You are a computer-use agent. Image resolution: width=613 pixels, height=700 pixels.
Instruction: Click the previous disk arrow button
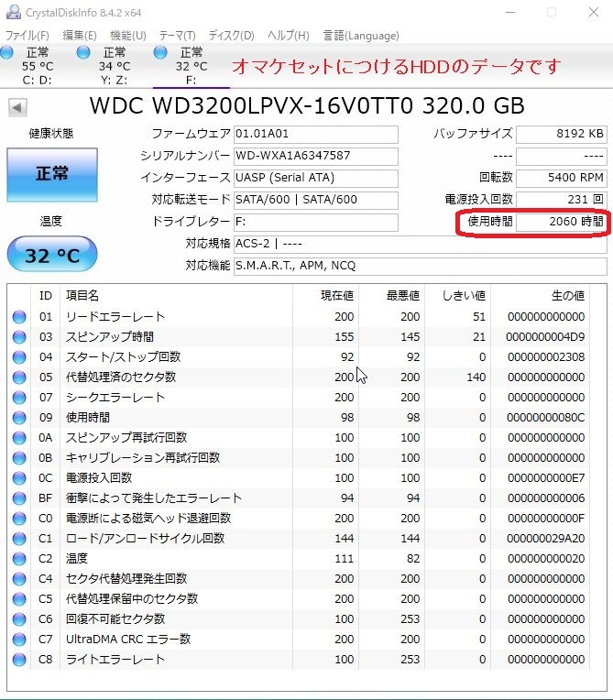tap(17, 107)
